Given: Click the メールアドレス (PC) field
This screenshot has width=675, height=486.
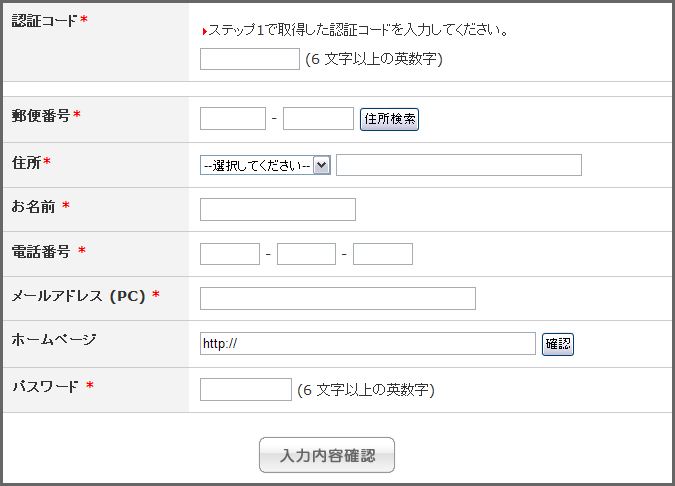Looking at the screenshot, I should (x=337, y=298).
